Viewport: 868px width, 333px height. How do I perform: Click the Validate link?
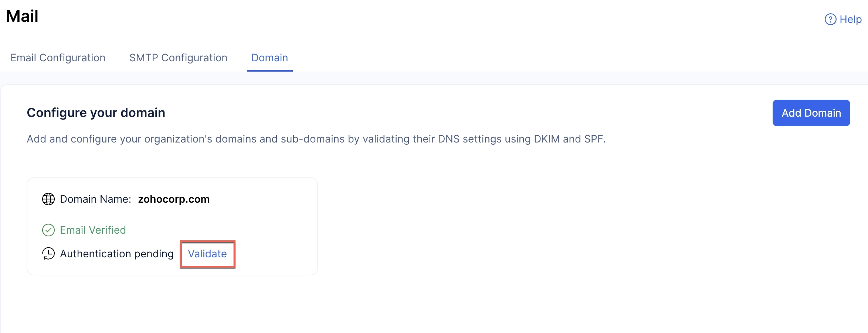click(x=207, y=254)
